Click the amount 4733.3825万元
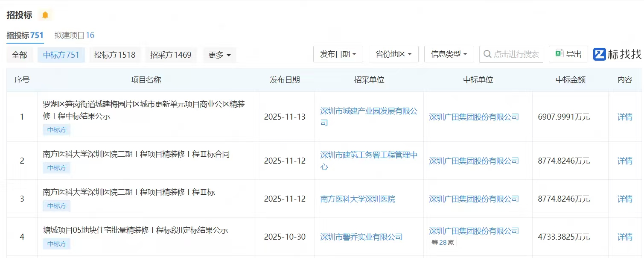 (x=564, y=237)
